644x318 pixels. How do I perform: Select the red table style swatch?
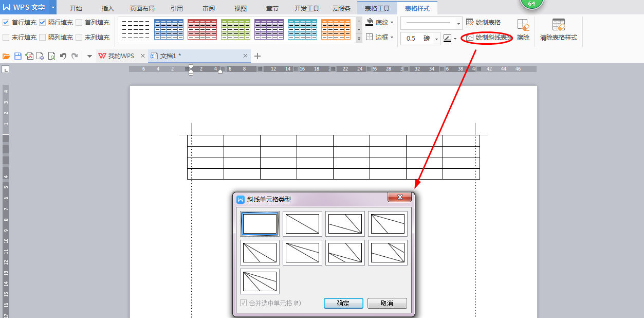coord(202,29)
